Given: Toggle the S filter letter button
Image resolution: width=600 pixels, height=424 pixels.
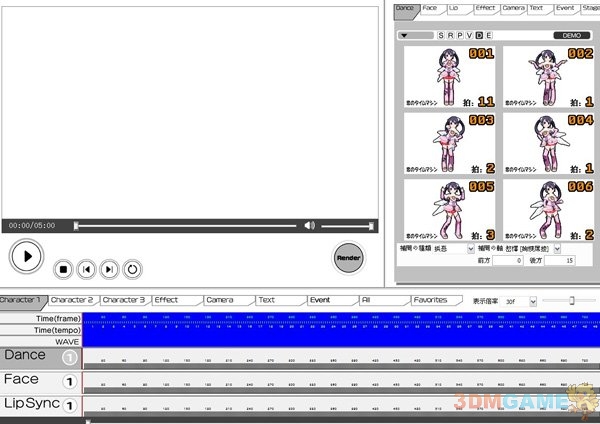Looking at the screenshot, I should (x=441, y=35).
